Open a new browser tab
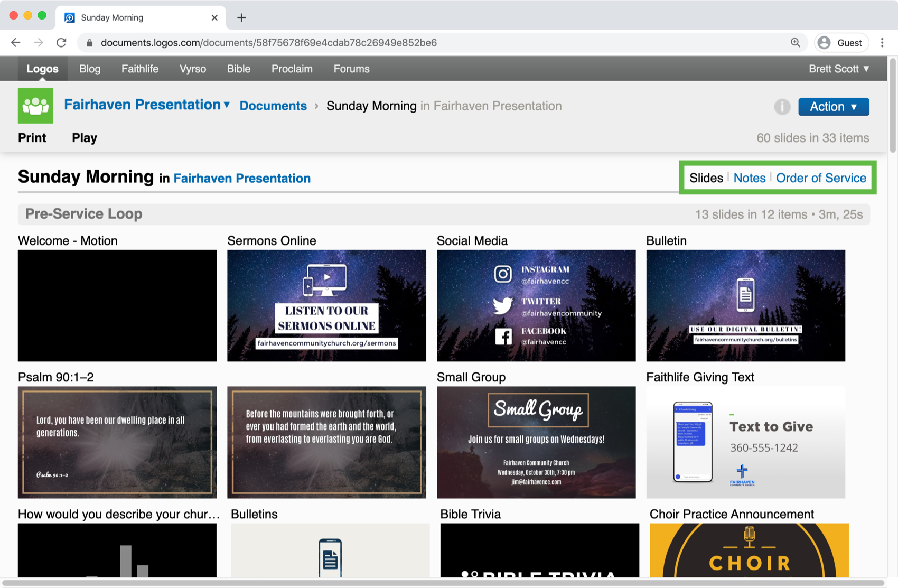This screenshot has height=588, width=898. coord(241,17)
